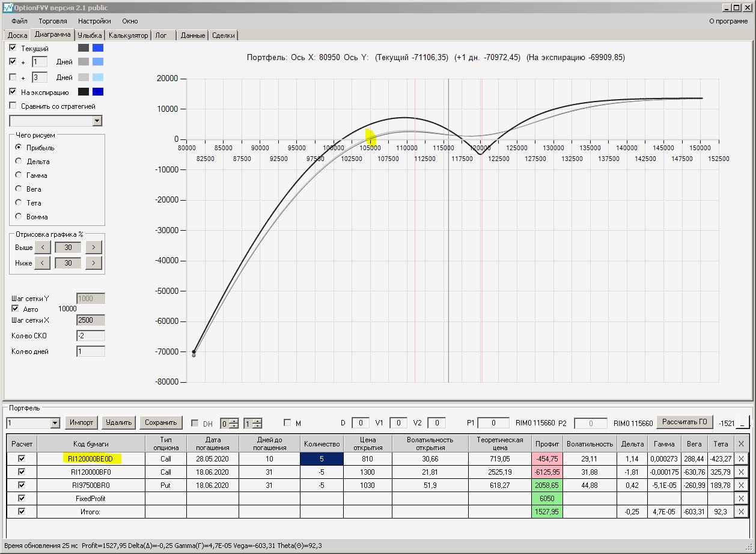This screenshot has width=756, height=554.
Task: Switch to the Сделки tab
Action: [224, 35]
